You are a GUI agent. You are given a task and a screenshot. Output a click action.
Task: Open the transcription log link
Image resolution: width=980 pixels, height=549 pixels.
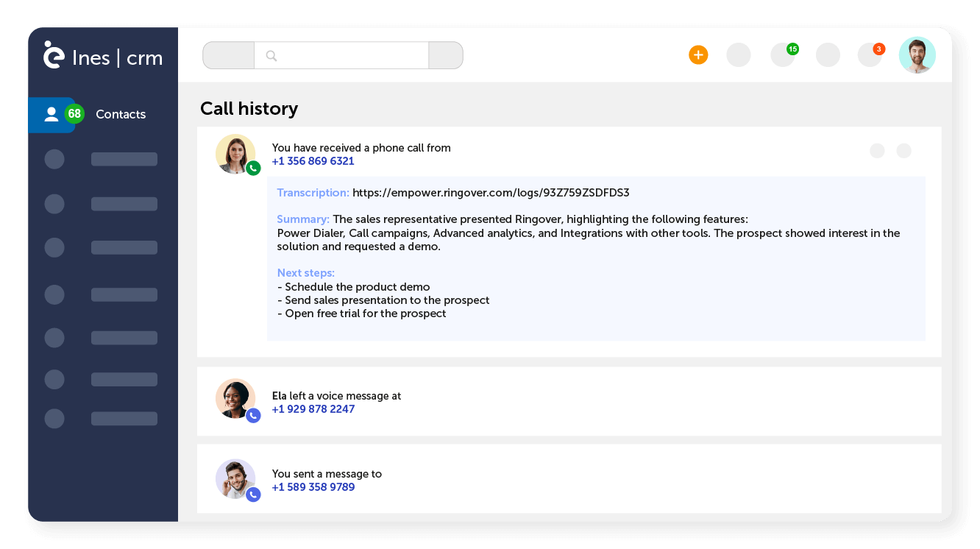[491, 192]
